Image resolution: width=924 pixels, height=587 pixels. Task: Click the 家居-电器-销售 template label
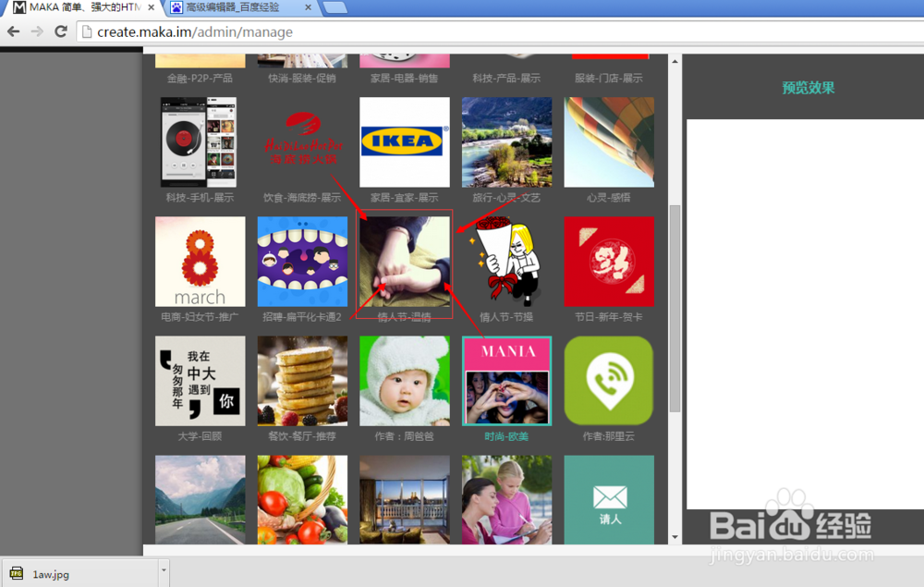[405, 78]
